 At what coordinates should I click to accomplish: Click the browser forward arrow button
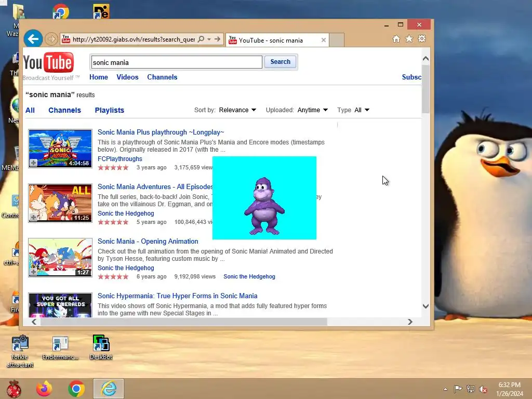(x=51, y=39)
